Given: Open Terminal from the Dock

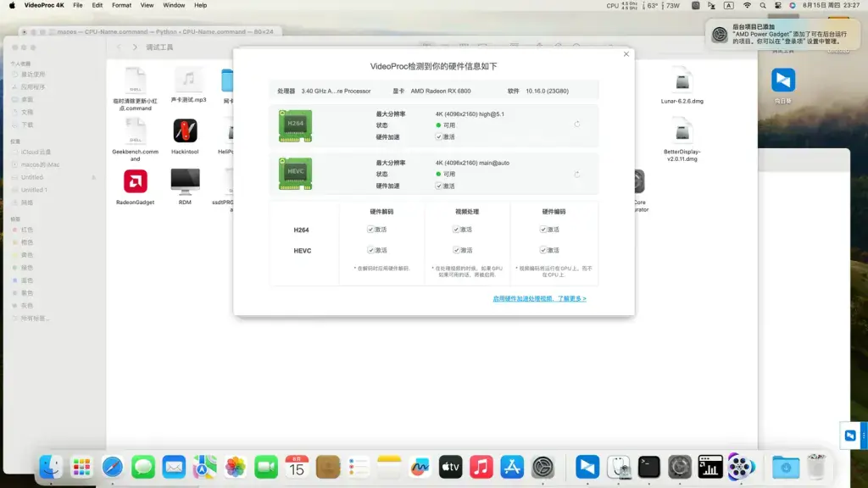Looking at the screenshot, I should [x=648, y=467].
